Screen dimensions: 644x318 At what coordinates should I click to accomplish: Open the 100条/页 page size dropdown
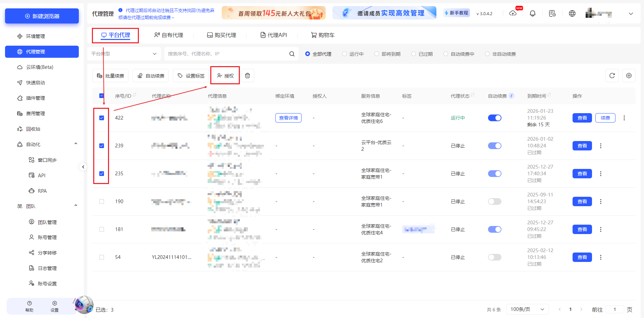pos(527,309)
